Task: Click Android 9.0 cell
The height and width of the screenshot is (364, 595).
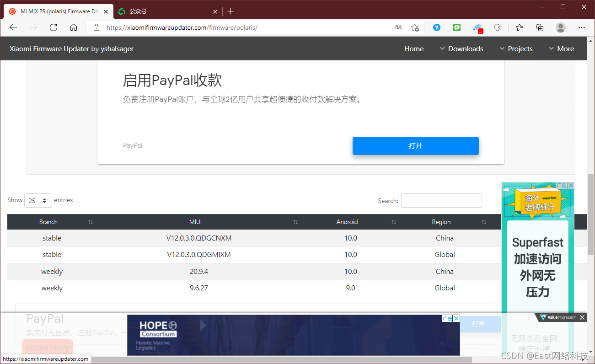Action: click(x=350, y=288)
